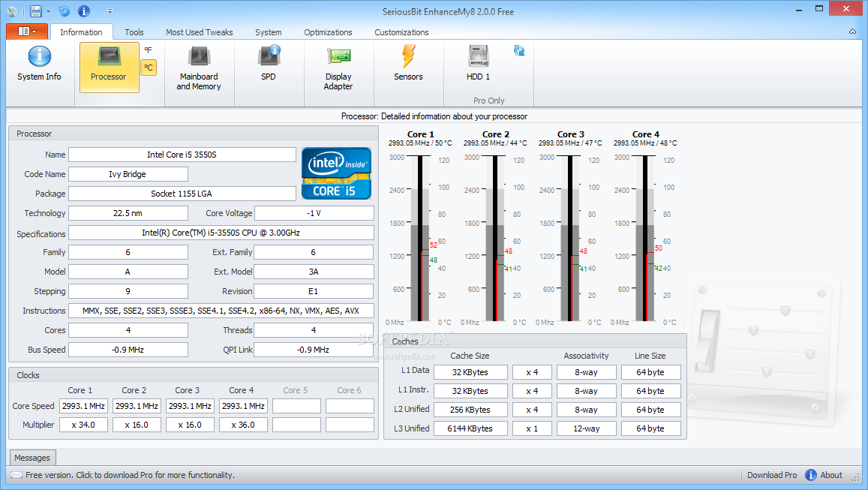
Task: Open the Optimizations tab
Action: [x=329, y=32]
